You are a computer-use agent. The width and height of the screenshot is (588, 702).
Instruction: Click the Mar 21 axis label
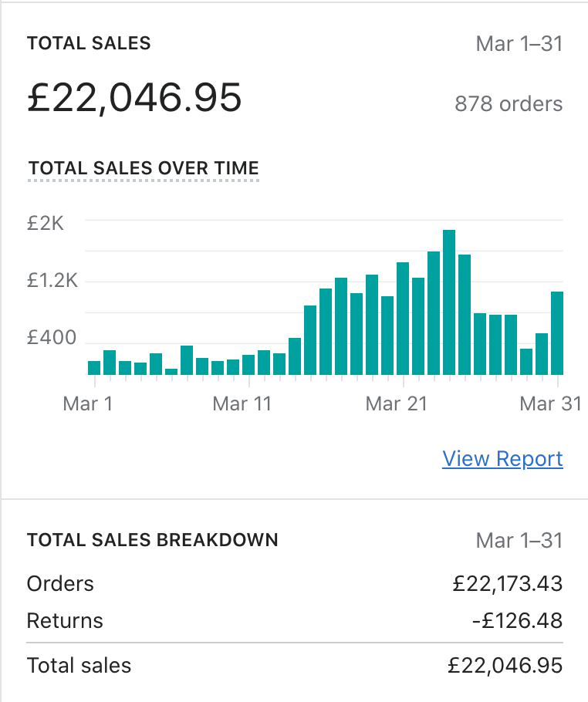[397, 403]
